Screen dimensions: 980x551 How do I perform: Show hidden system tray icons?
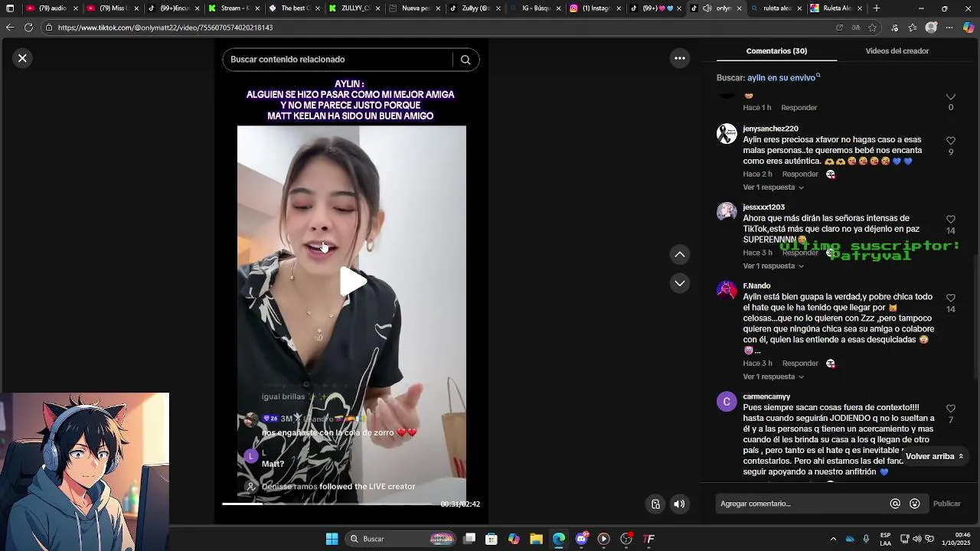click(833, 539)
